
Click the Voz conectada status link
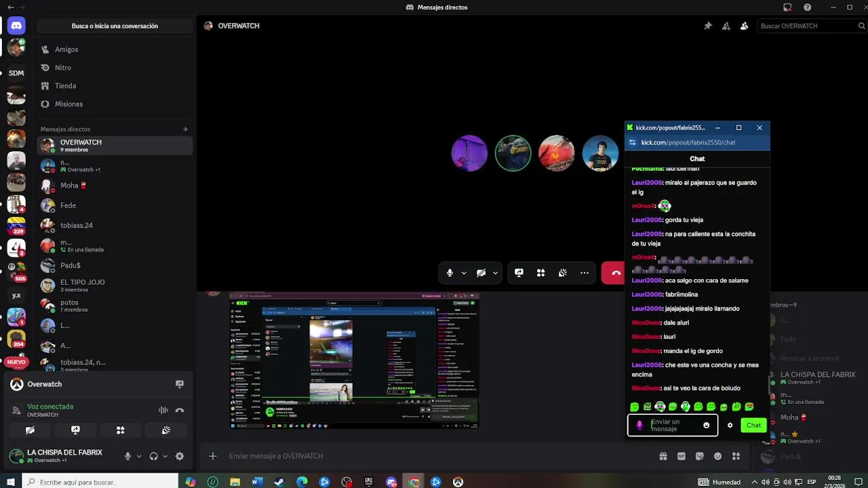[x=50, y=407]
